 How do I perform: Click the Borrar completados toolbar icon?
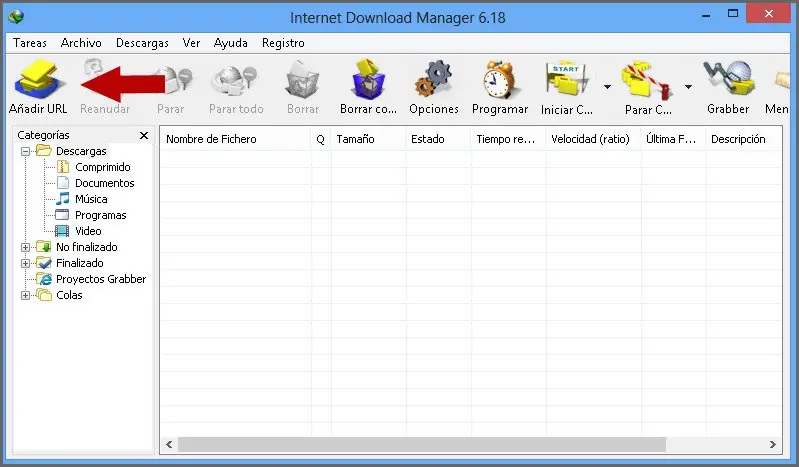pos(368,79)
